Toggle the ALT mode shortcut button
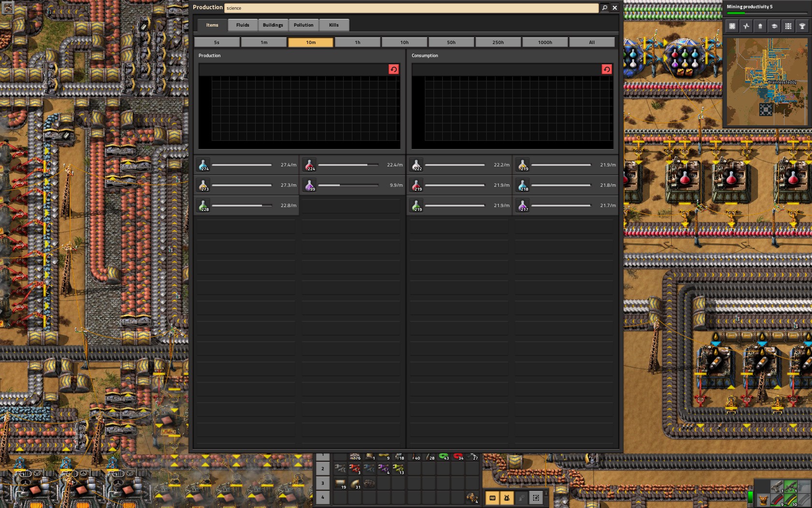812x508 pixels. 492,497
